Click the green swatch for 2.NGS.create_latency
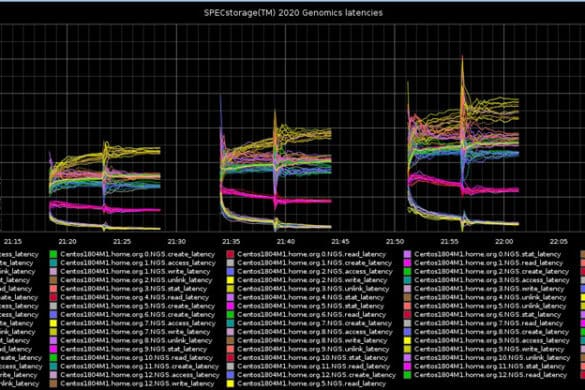The width and height of the screenshot is (585, 390). tap(407, 271)
